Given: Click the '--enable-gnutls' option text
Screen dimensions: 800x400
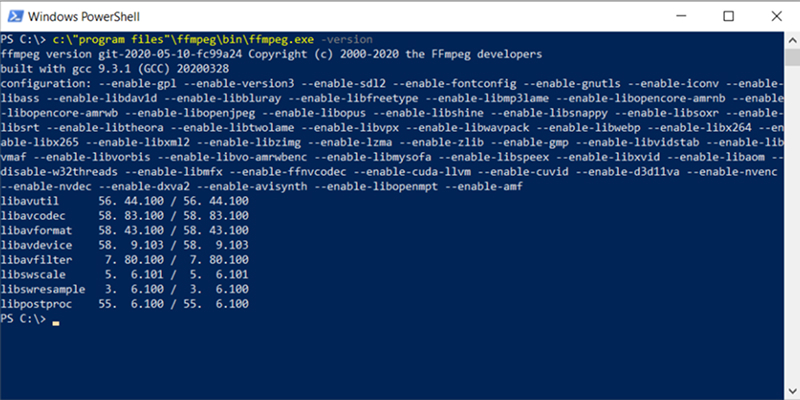Looking at the screenshot, I should coord(572,84).
